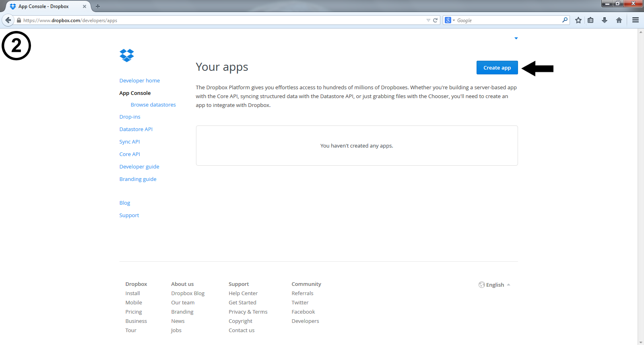Open Twitter footer link
This screenshot has width=644, height=345.
coord(300,302)
